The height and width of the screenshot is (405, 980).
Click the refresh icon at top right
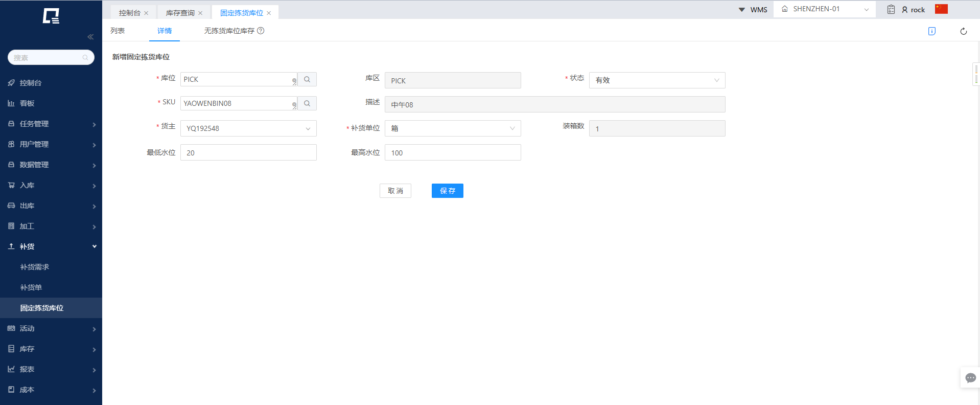tap(964, 31)
